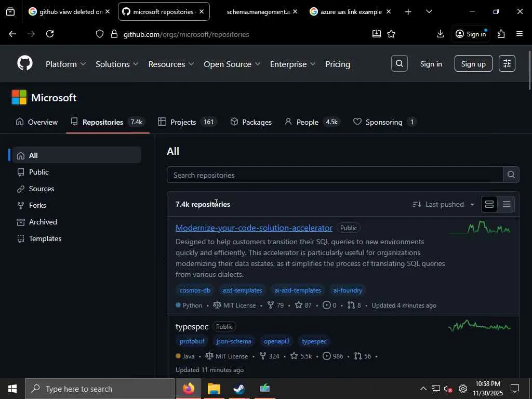Select the Repositories 7.4k tab
This screenshot has height=399, width=532.
108,122
